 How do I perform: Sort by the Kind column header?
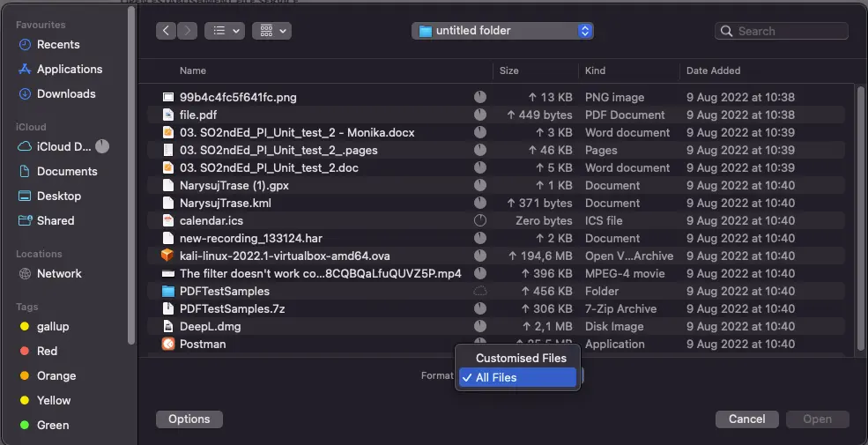tap(595, 70)
